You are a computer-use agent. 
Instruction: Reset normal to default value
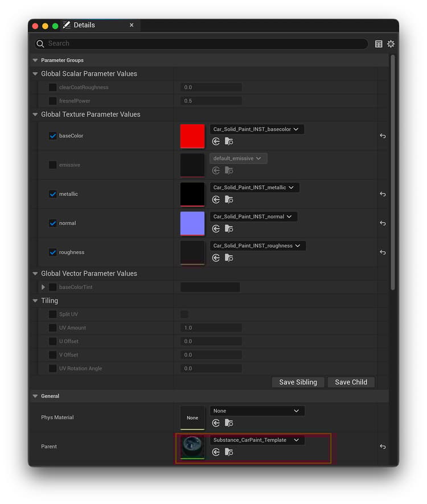[x=383, y=223]
